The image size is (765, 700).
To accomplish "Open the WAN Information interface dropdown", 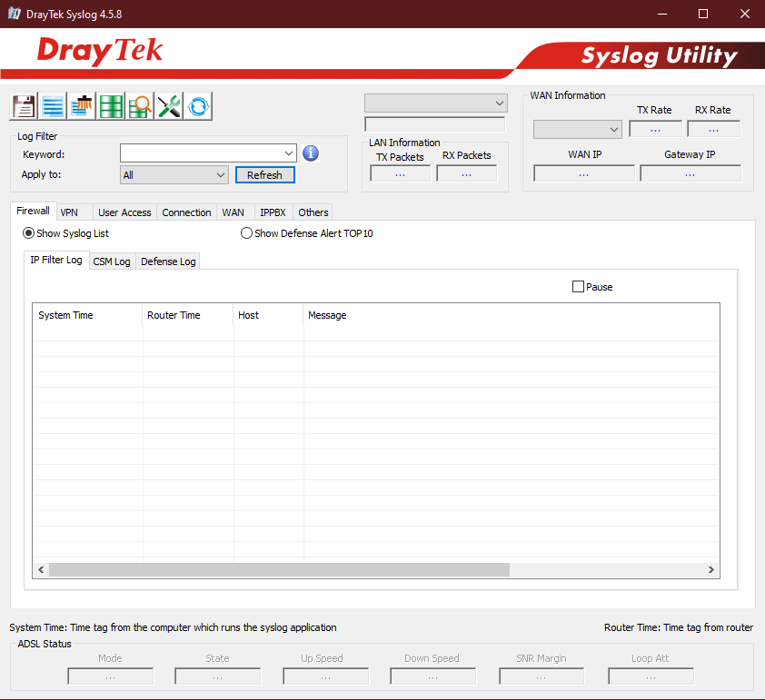I will tap(577, 130).
